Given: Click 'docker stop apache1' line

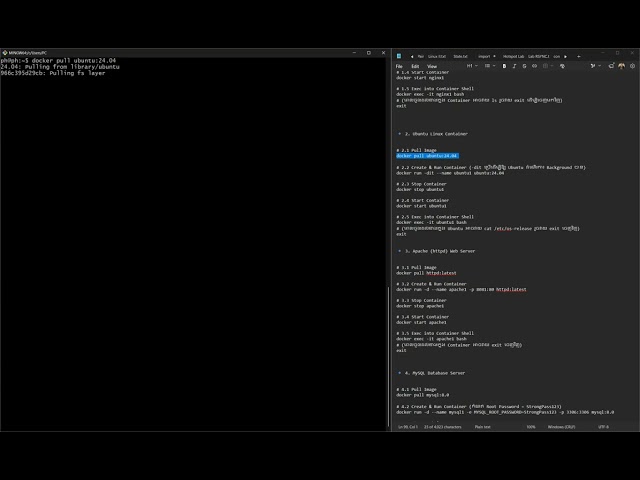Looking at the screenshot, I should 420,306.
